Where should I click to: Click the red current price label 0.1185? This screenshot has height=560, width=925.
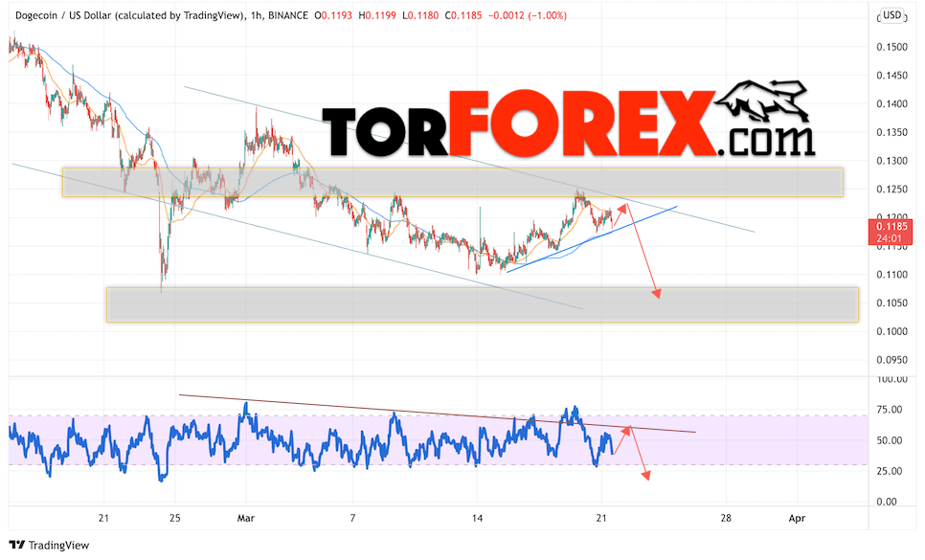point(891,226)
